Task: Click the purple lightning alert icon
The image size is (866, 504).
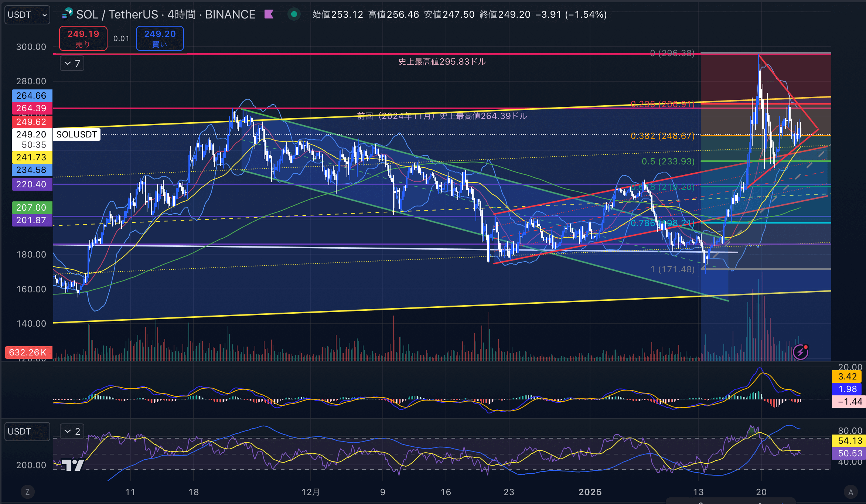Action: pyautogui.click(x=801, y=352)
